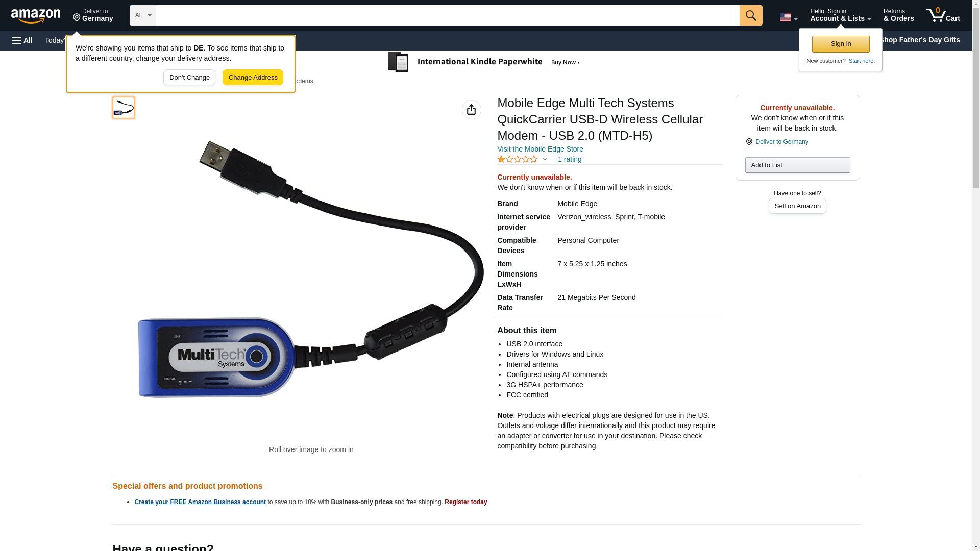Click the yellow Sign in button

[841, 44]
